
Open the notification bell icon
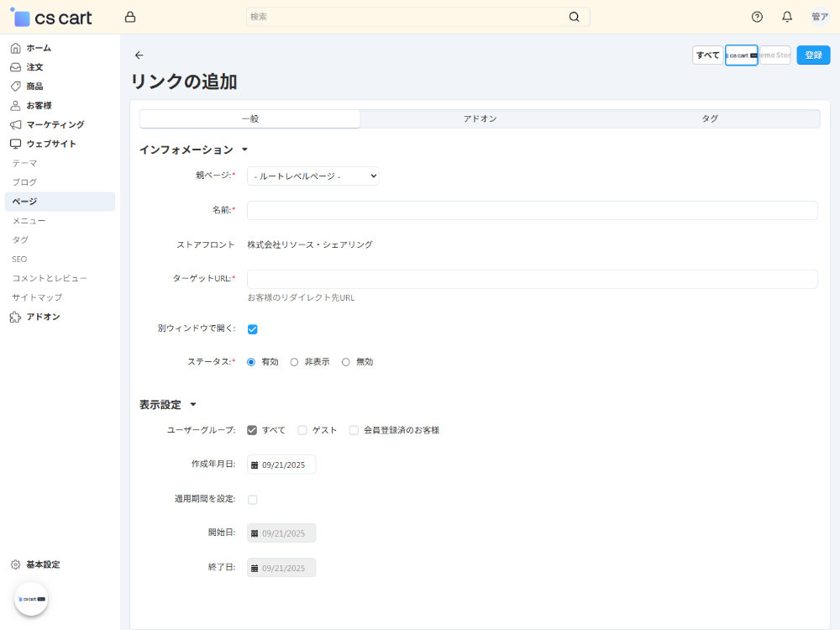tap(788, 16)
